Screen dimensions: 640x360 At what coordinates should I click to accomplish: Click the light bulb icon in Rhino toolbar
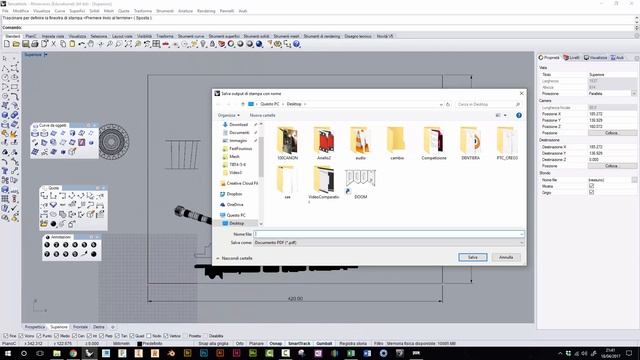pyautogui.click(x=203, y=44)
